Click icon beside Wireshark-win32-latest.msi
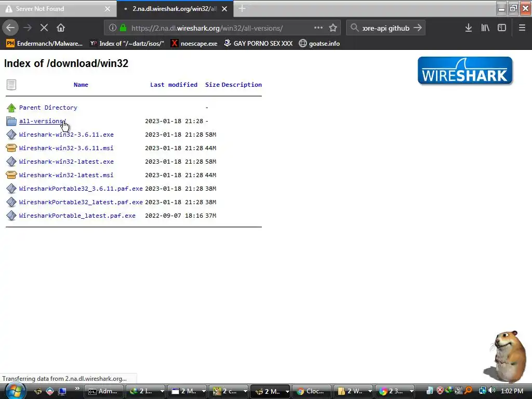 coord(11,175)
